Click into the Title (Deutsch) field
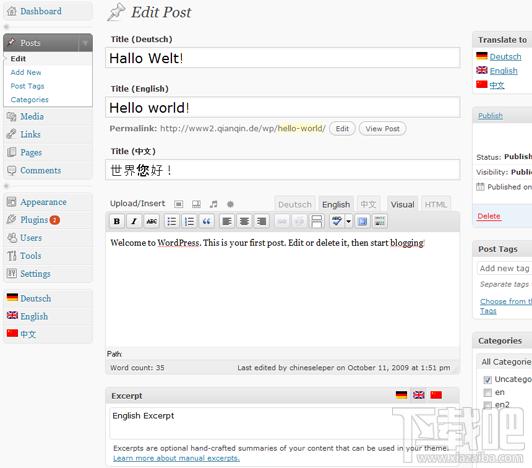Screen dimensions: 532x468 (283, 58)
